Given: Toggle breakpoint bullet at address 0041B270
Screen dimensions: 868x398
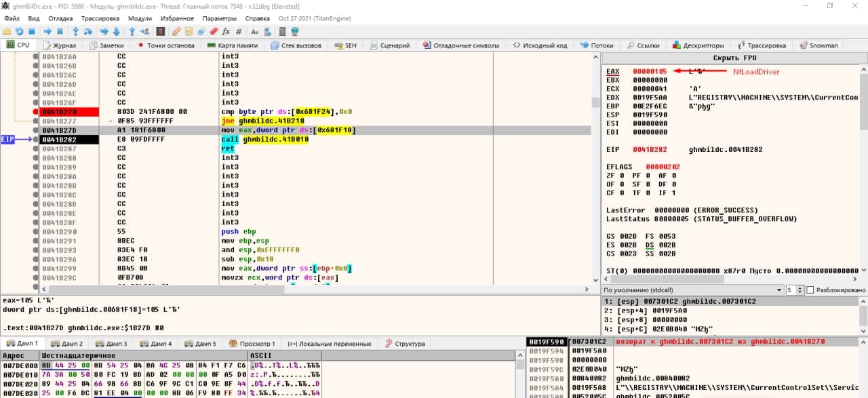Looking at the screenshot, I should (x=36, y=111).
